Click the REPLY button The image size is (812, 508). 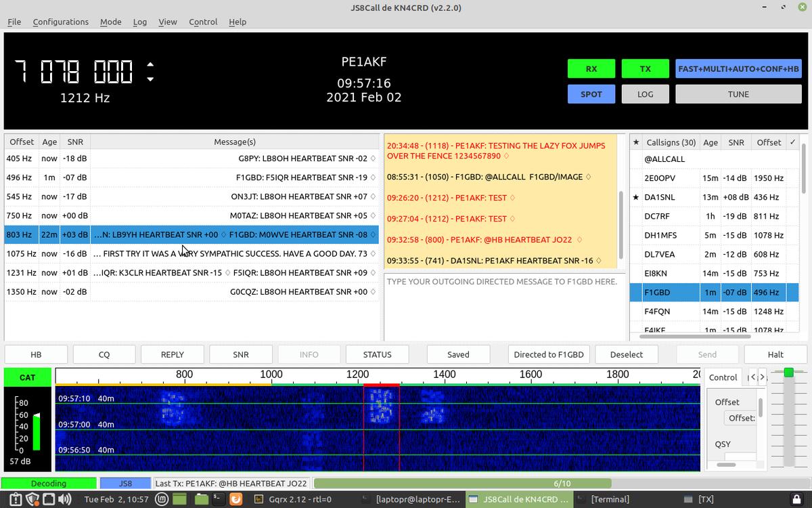point(173,354)
